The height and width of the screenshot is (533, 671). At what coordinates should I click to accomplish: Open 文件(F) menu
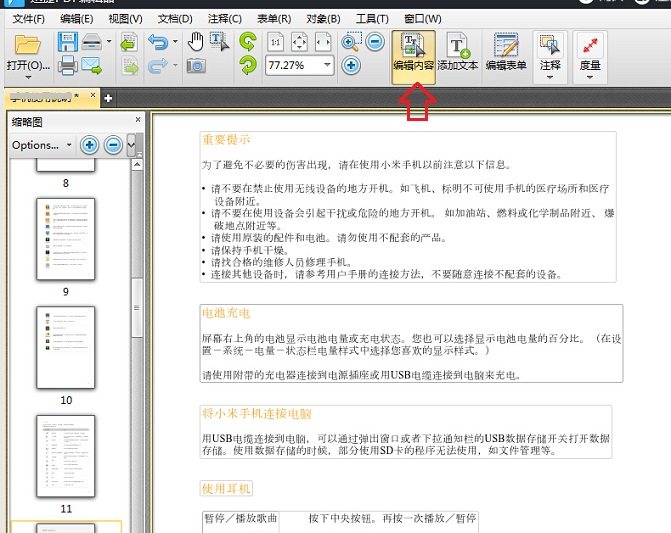point(29,19)
